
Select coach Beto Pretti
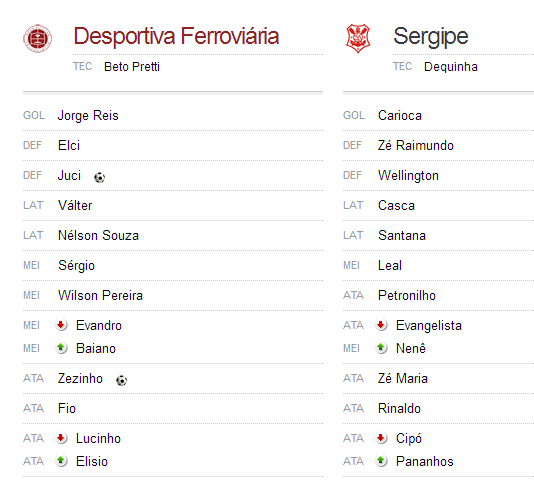[x=132, y=67]
